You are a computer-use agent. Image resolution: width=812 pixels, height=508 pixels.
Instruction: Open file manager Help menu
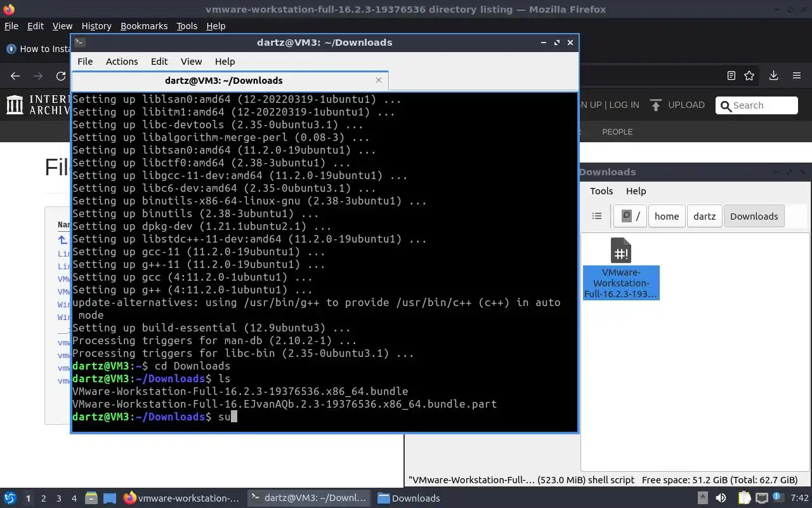[636, 191]
